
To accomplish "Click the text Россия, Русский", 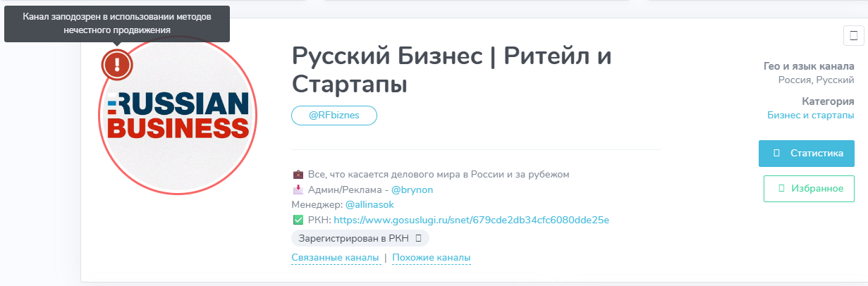I will point(817,80).
